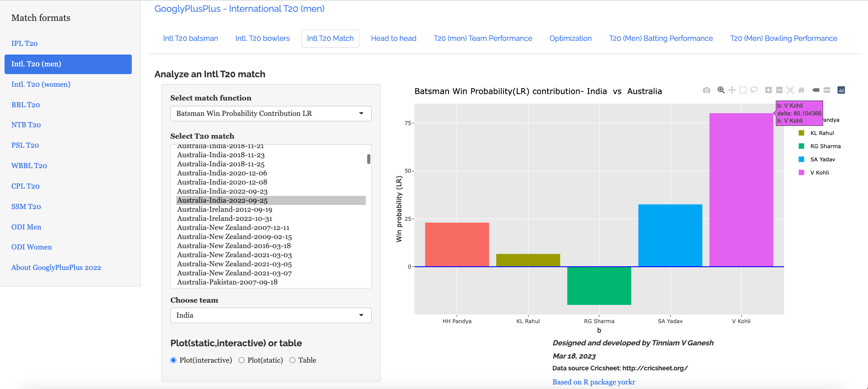Open the Based on R package yorkr link
This screenshot has width=868, height=389.
(594, 382)
